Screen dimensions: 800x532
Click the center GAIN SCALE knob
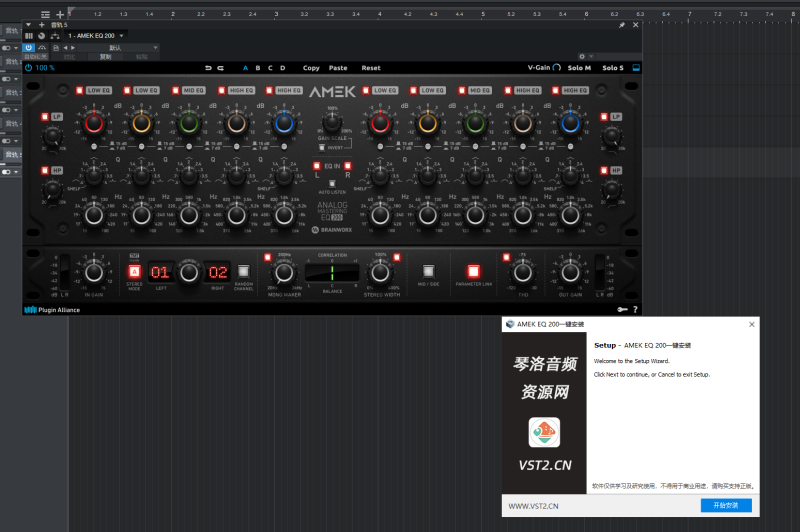332,122
